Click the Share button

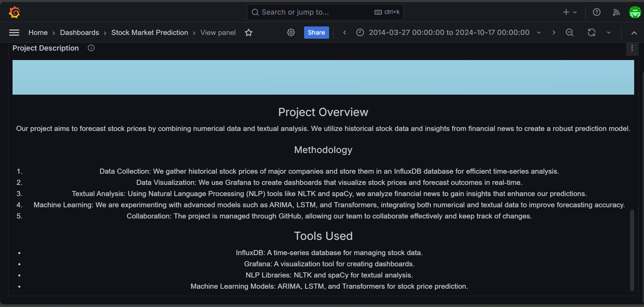316,33
